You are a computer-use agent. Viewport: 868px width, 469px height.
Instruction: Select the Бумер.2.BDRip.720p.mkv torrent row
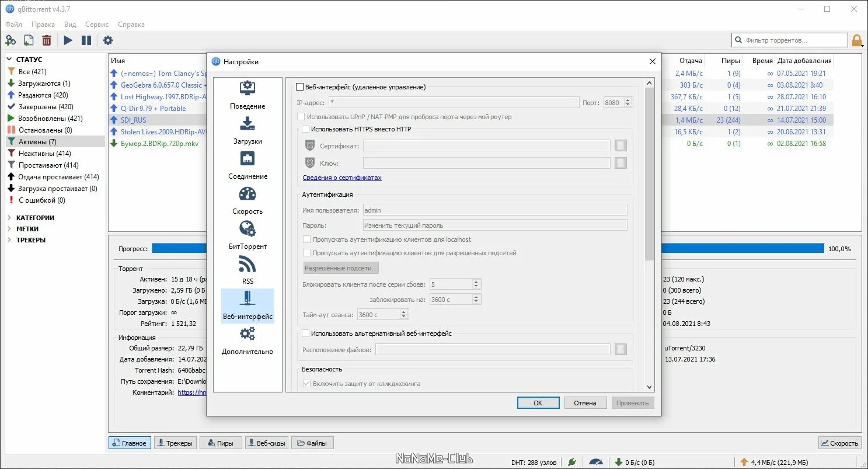(x=158, y=143)
